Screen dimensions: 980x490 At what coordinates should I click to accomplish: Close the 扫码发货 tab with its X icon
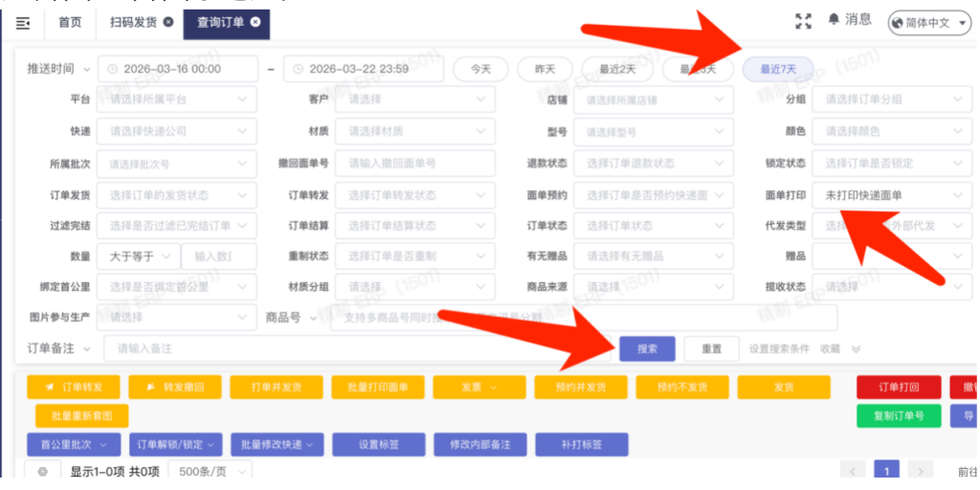(x=168, y=21)
